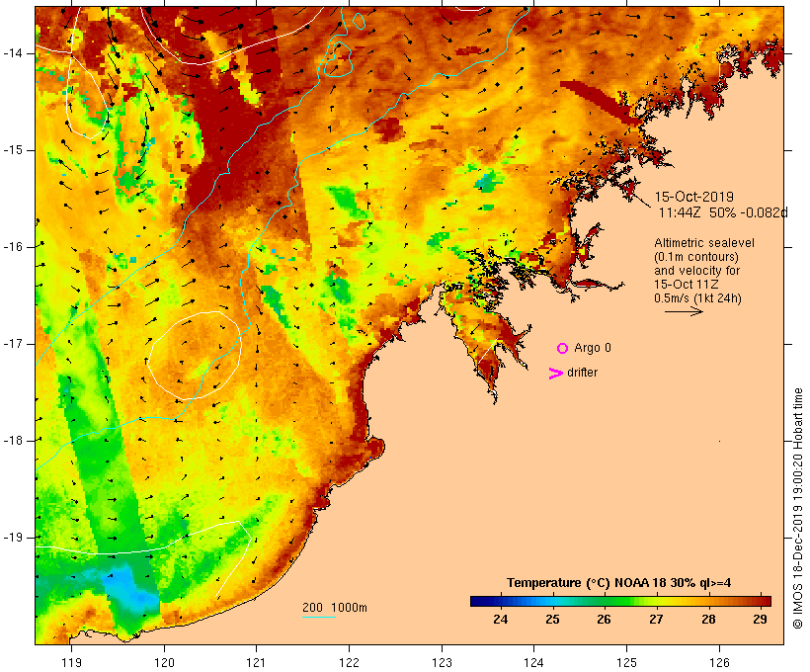Click the 'and velocity for' text
The height and width of the screenshot is (672, 810).
(696, 271)
